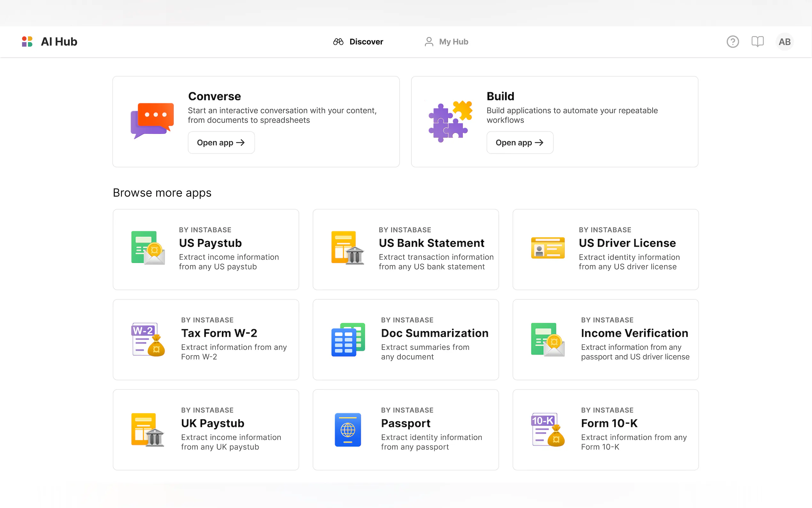Click the 10-K form icon
Image resolution: width=812 pixels, height=508 pixels.
(548, 430)
